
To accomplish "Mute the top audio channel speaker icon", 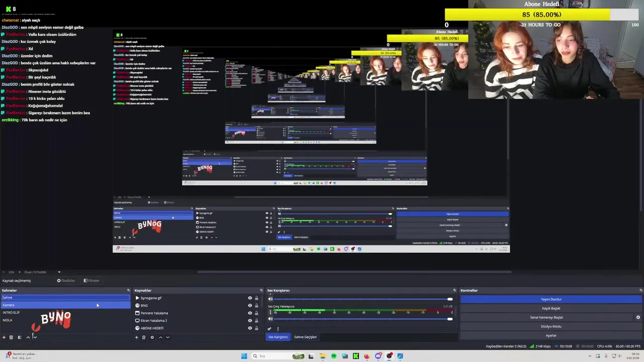I will 270,299.
